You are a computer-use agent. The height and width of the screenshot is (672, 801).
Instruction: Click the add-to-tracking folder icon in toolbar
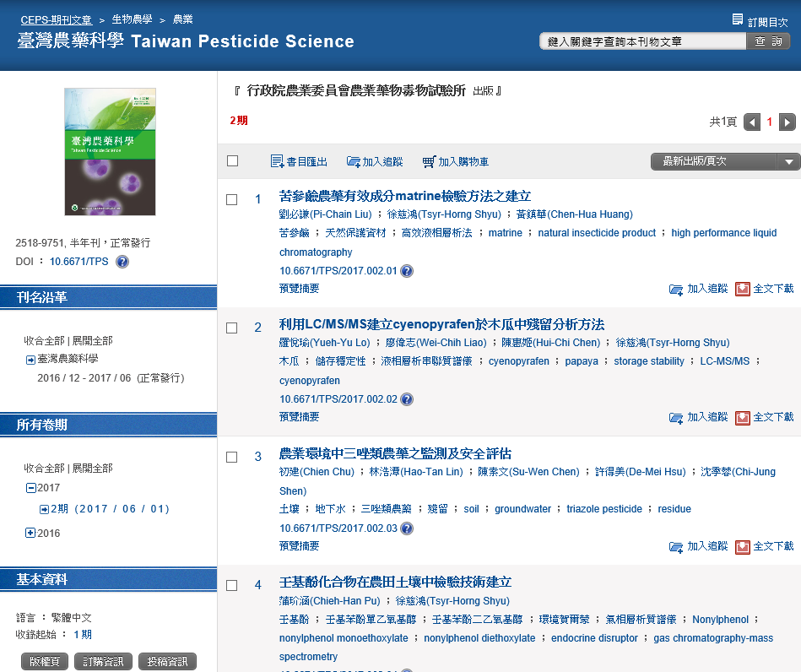(x=354, y=161)
